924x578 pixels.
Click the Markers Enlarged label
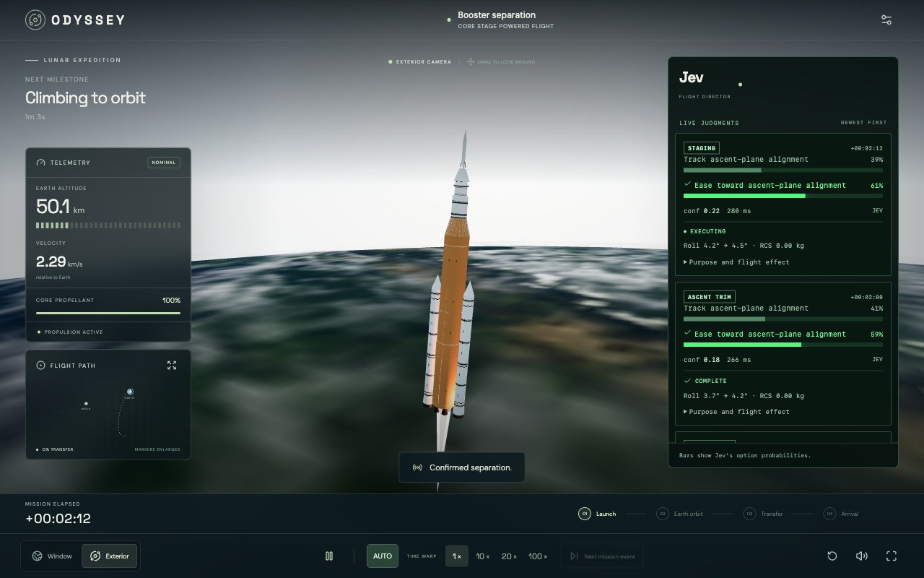click(x=157, y=449)
